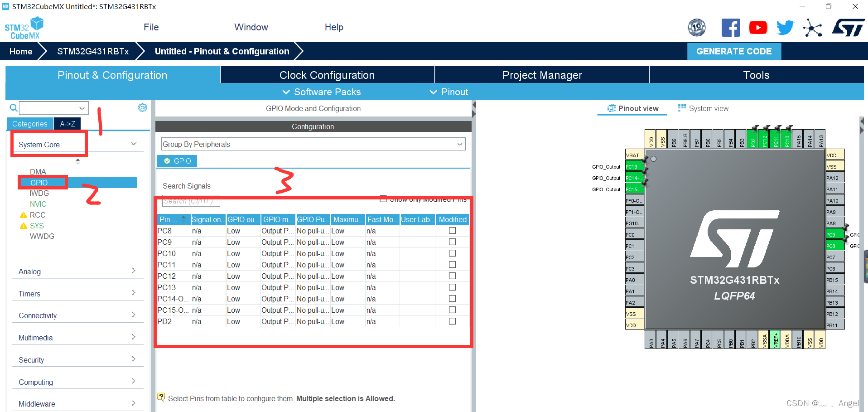Select DMA in System Core list
Screen dimensions: 868x412
(x=38, y=172)
